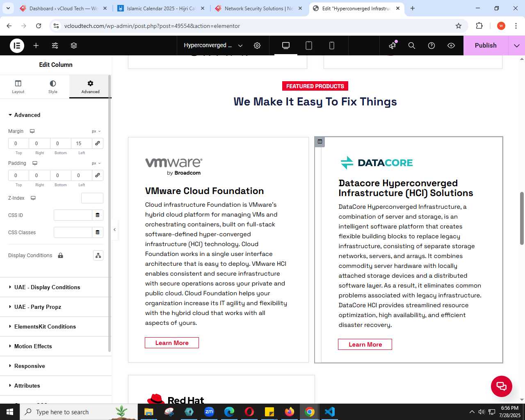Viewport: 525px width, 420px height.
Task: Click the Padding Right field
Action: point(40,176)
